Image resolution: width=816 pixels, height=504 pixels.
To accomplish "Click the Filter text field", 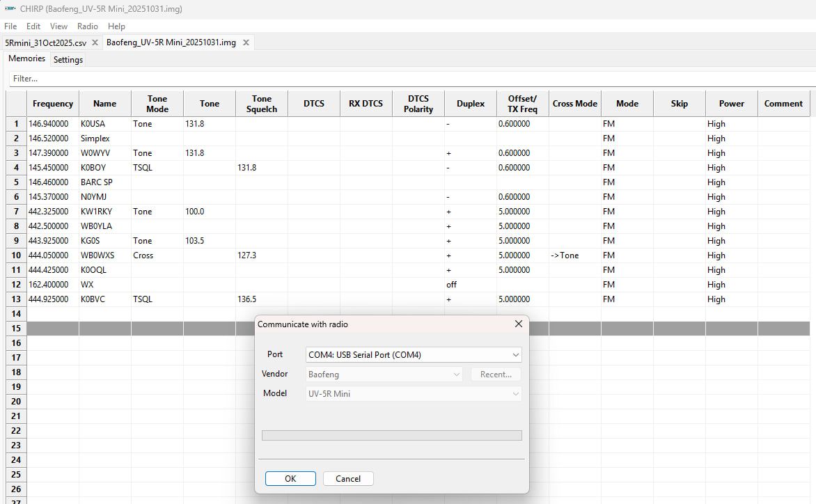I will point(411,79).
